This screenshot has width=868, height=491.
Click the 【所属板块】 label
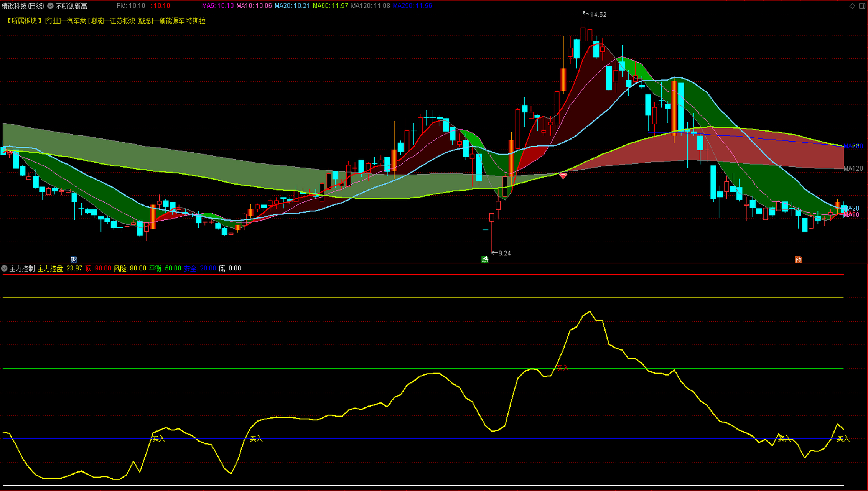pyautogui.click(x=24, y=21)
